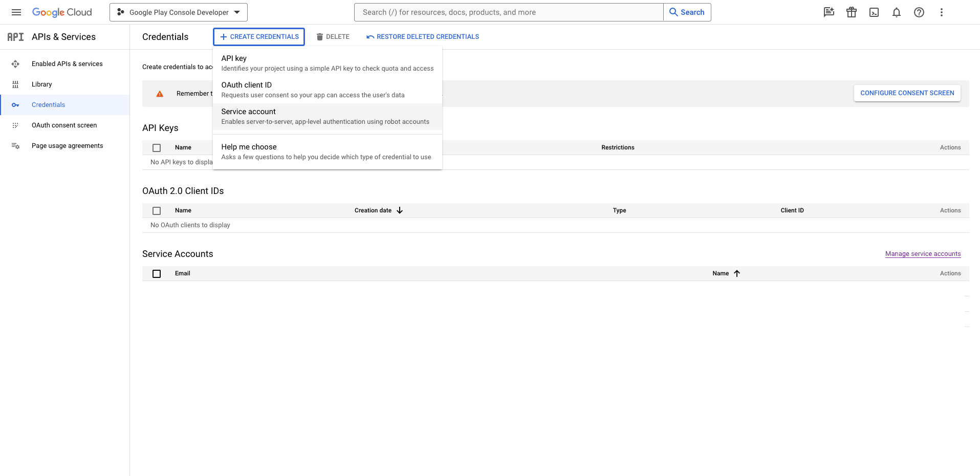Go to Library in sidebar

point(41,84)
